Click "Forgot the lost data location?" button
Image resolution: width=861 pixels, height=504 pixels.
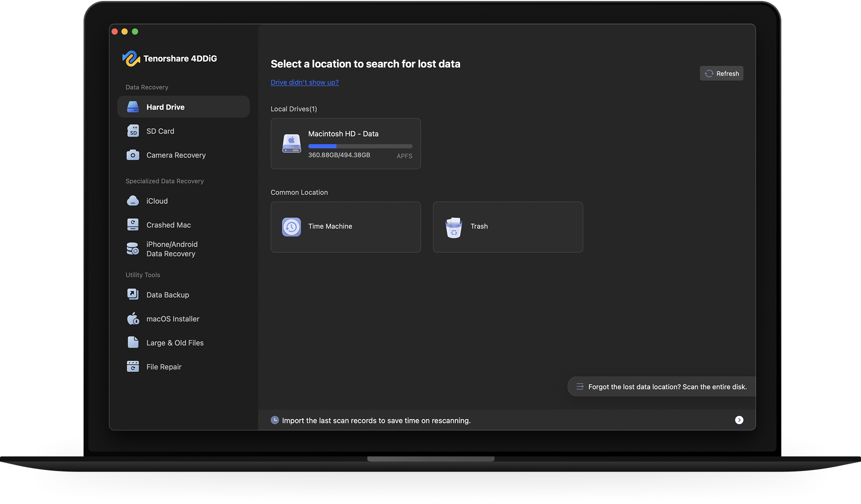[661, 386]
